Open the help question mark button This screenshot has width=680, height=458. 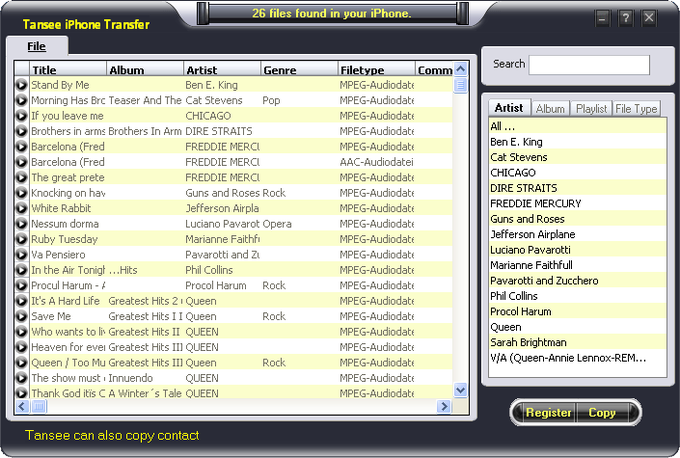click(x=625, y=18)
